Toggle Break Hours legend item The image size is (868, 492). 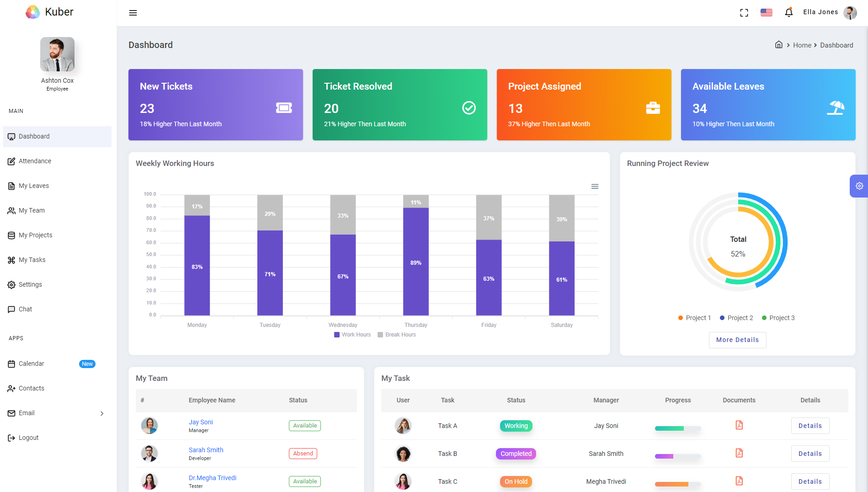click(397, 334)
